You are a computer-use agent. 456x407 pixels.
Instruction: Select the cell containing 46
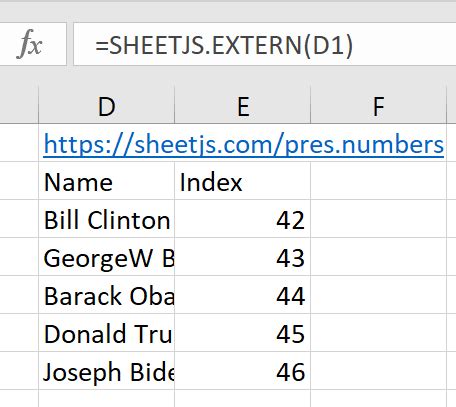click(243, 371)
